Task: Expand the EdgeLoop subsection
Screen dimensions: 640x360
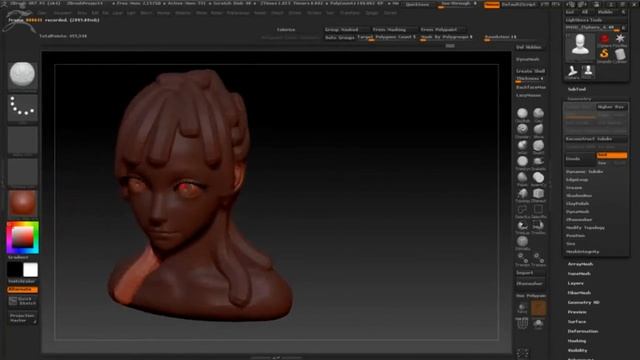Action: pos(577,180)
